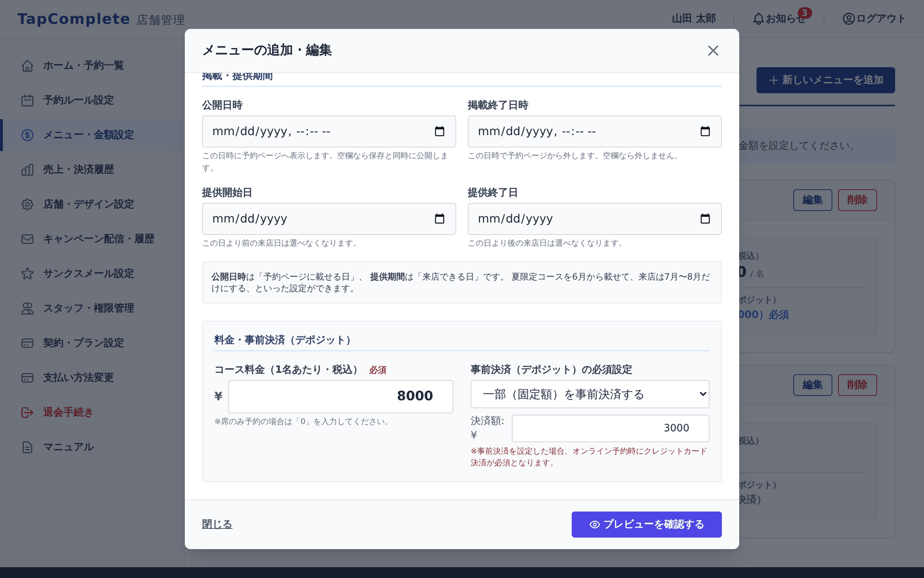The width and height of the screenshot is (924, 578).
Task: Click the 契約・プラン設定 card icon
Action: point(27,343)
